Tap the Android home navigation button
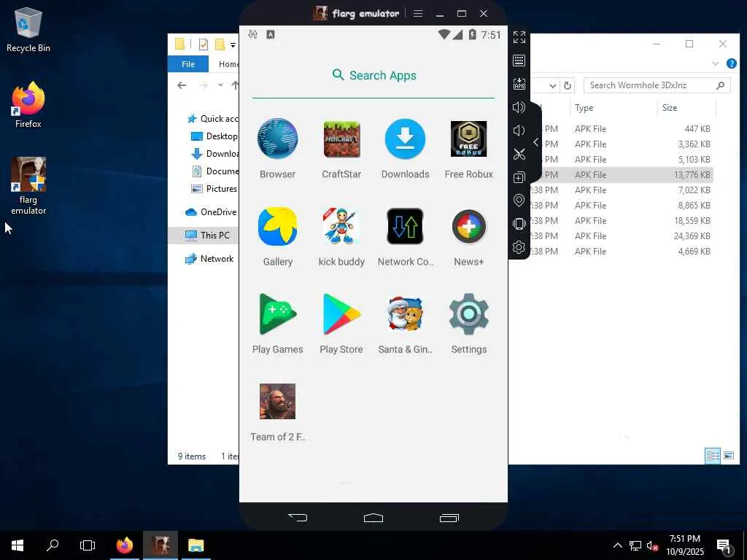This screenshot has height=560, width=747. tap(373, 518)
